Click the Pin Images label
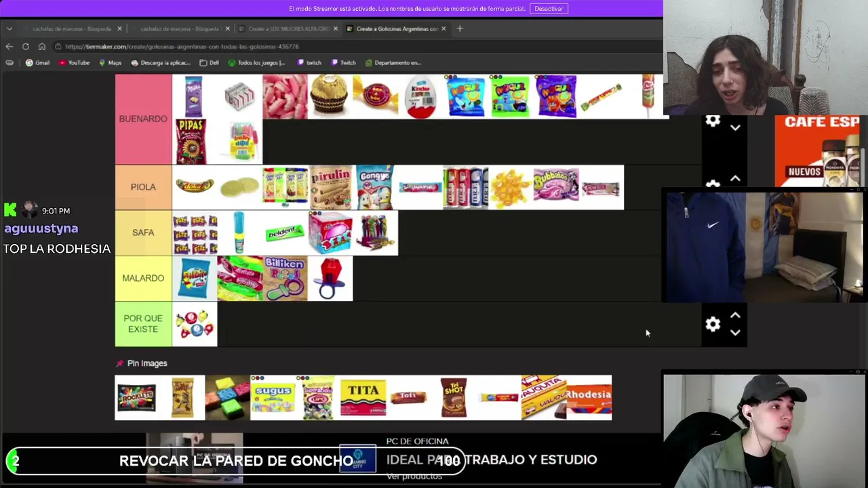 point(147,363)
